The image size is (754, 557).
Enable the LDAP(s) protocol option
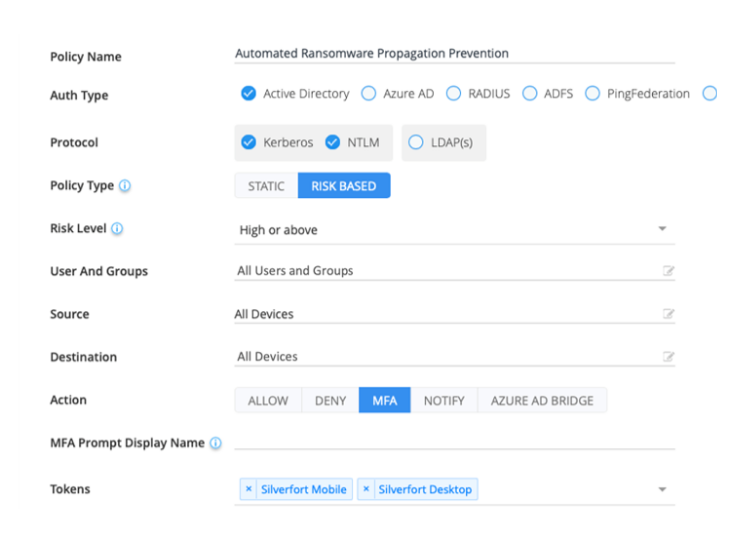(416, 143)
